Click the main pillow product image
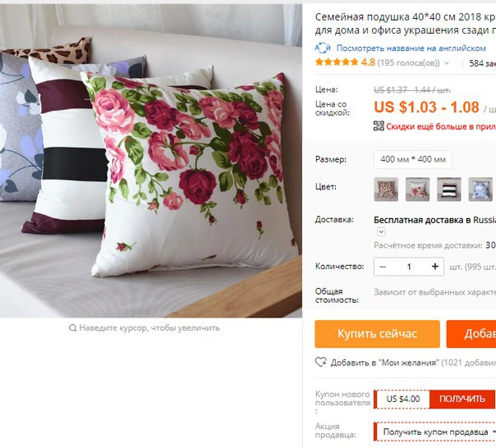Image resolution: width=496 pixels, height=448 pixels. [x=151, y=161]
